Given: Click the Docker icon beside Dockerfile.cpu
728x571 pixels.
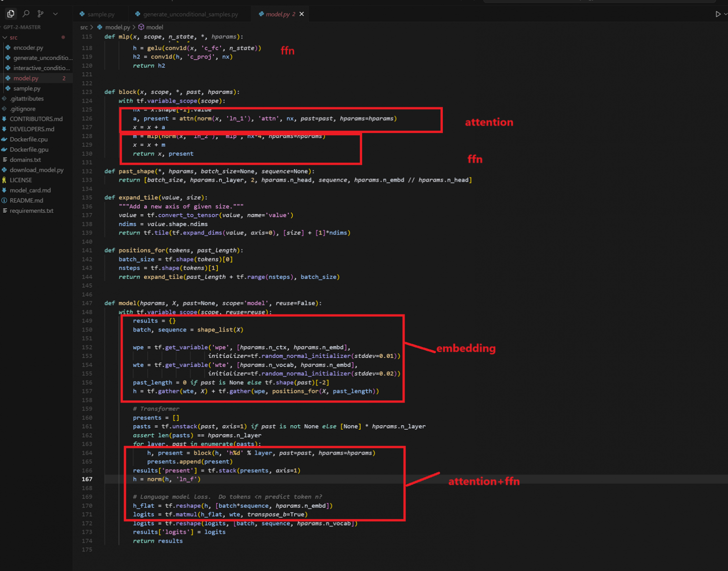Looking at the screenshot, I should [5, 139].
